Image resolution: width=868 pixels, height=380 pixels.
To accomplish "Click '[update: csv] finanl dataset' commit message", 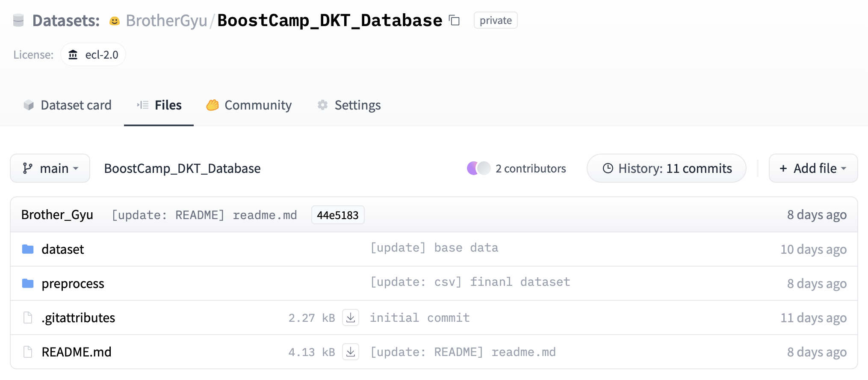I will click(470, 282).
